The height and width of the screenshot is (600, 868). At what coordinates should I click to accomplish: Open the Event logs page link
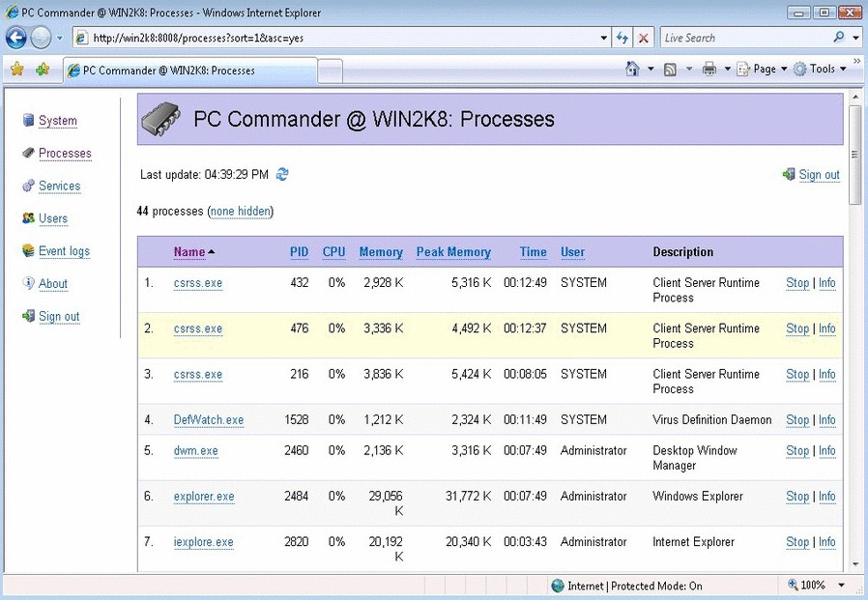(64, 251)
